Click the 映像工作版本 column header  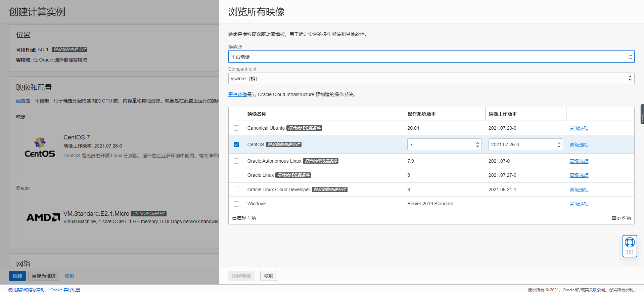tap(503, 114)
